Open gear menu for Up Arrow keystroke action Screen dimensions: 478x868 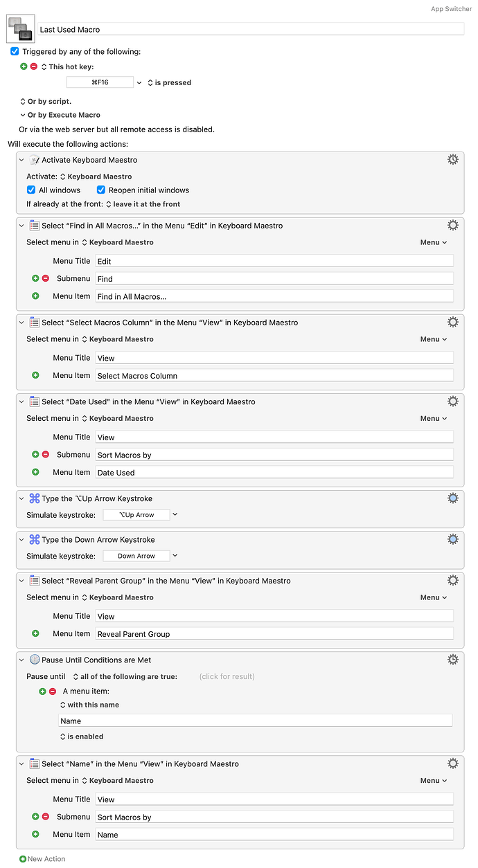tap(452, 498)
